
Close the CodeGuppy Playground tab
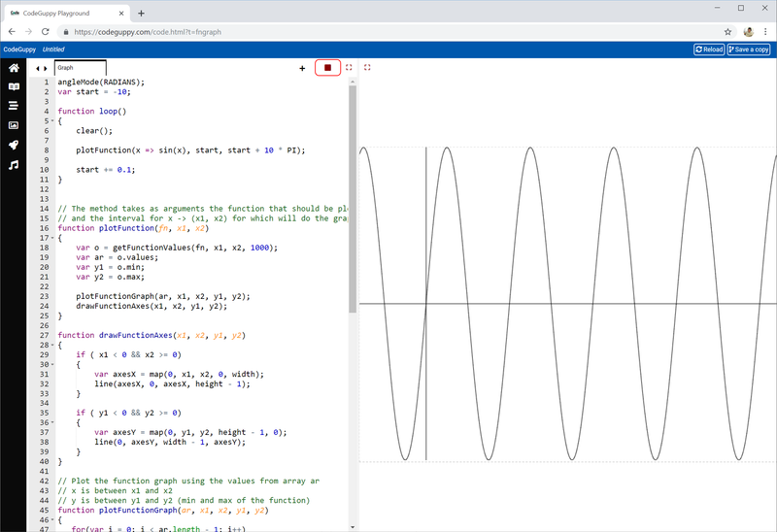click(121, 14)
